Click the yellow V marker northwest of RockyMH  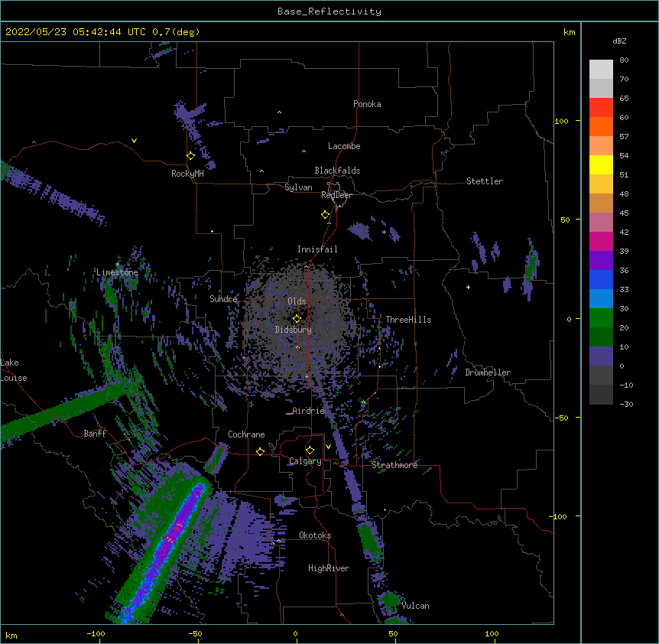click(x=134, y=141)
